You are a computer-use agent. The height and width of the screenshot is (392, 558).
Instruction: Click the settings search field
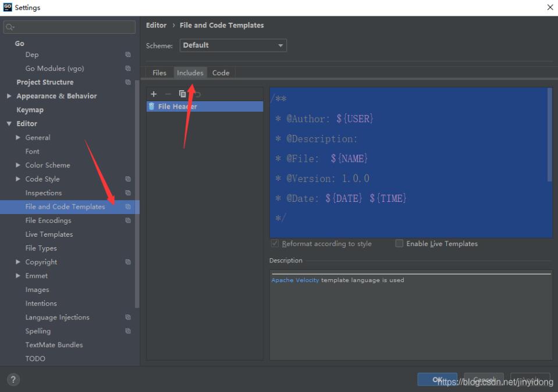(x=70, y=27)
